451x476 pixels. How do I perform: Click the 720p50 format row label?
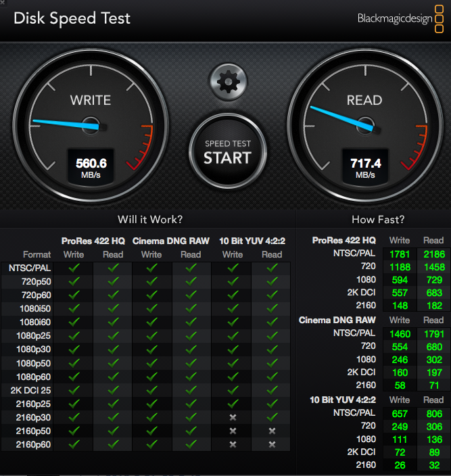(36, 282)
